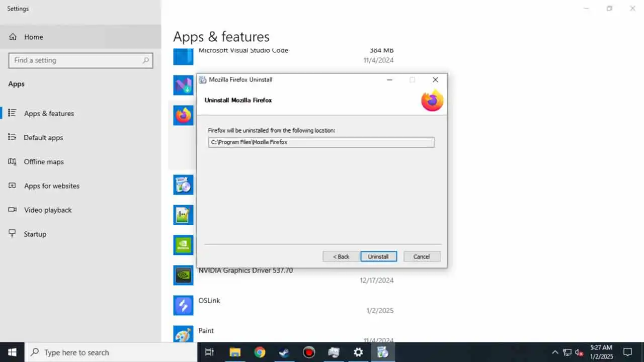
Task: Click the Type here to search taskbar box
Action: point(111,352)
